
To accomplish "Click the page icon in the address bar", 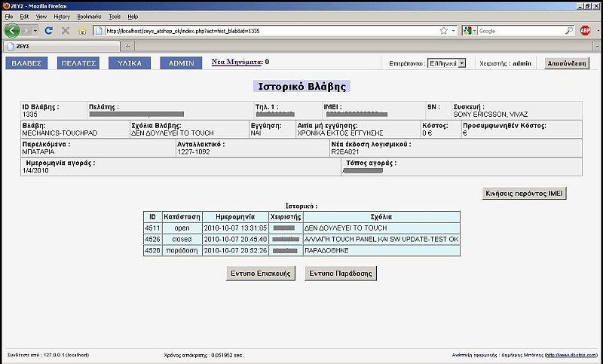I will tap(99, 31).
